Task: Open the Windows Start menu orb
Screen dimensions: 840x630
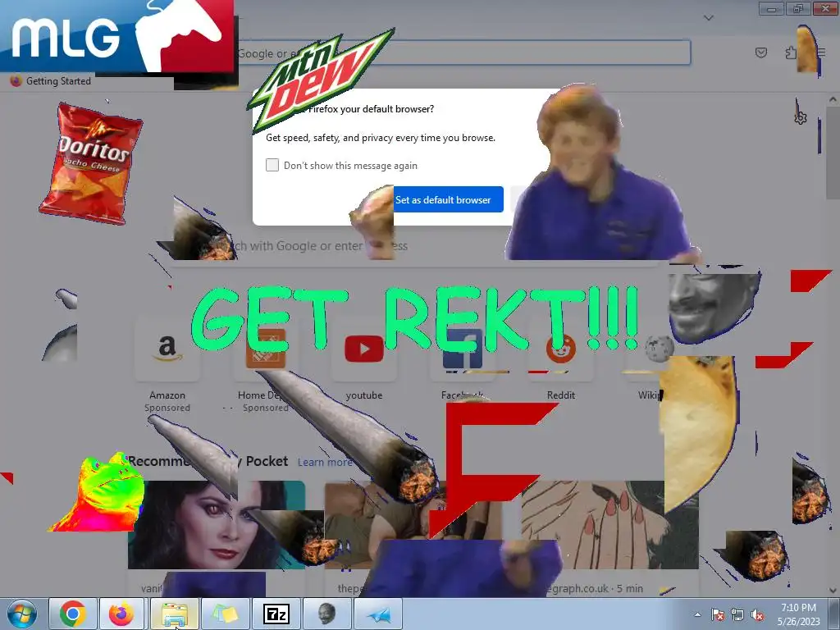Action: [x=21, y=614]
